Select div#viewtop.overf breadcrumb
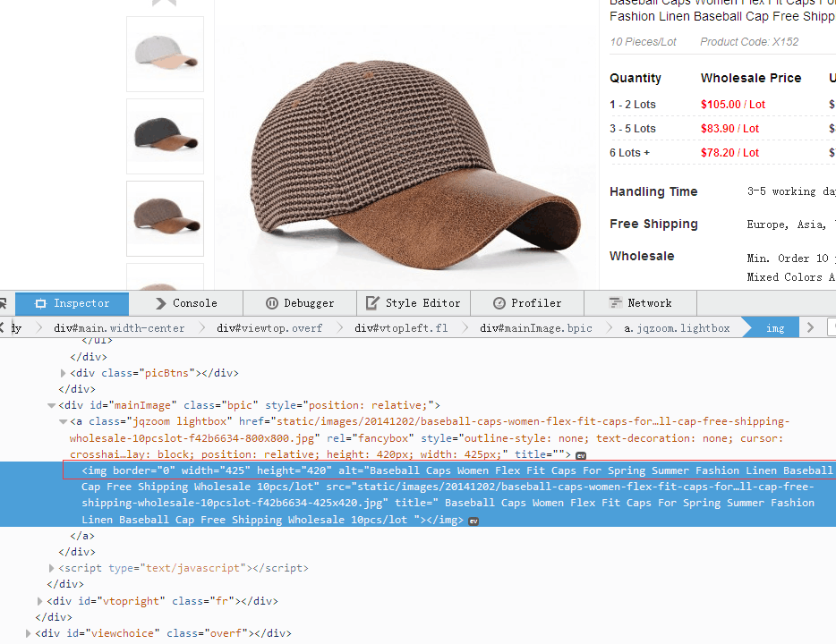Screen dimensions: 836x644 [269, 328]
